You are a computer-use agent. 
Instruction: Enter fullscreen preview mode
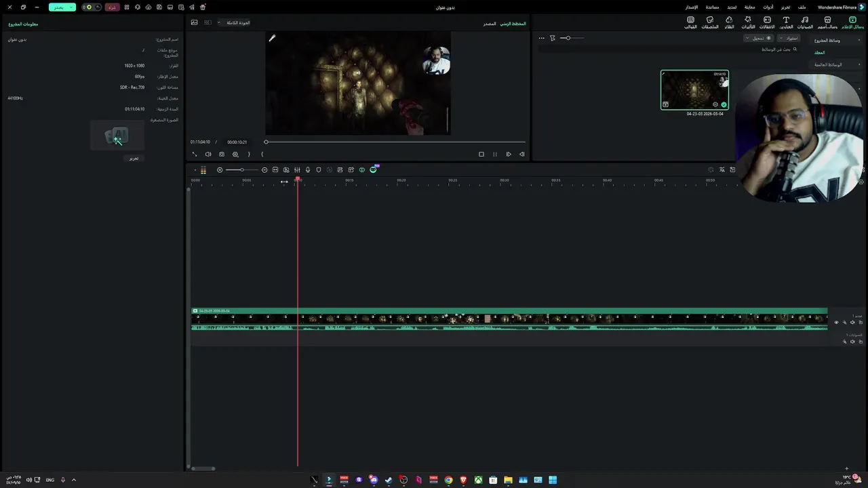(195, 154)
